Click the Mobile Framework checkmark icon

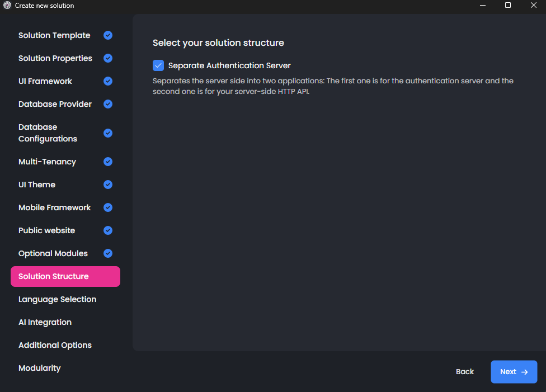click(108, 207)
